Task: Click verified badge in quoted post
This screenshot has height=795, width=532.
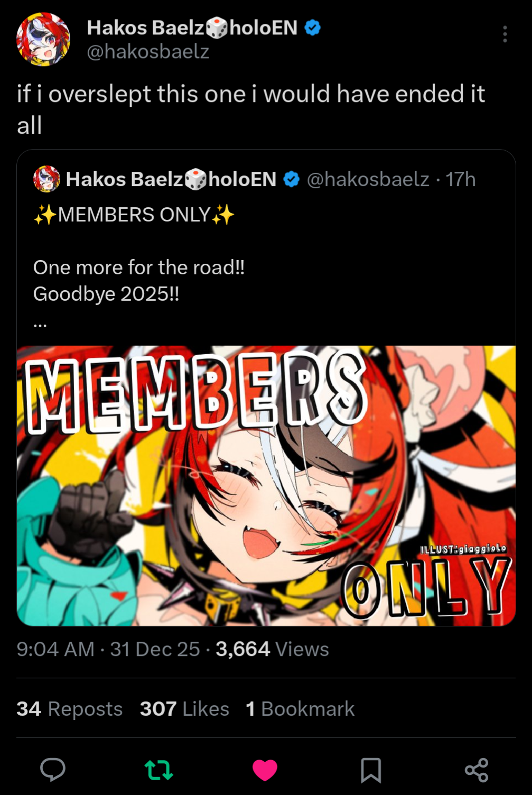Action: click(x=292, y=180)
